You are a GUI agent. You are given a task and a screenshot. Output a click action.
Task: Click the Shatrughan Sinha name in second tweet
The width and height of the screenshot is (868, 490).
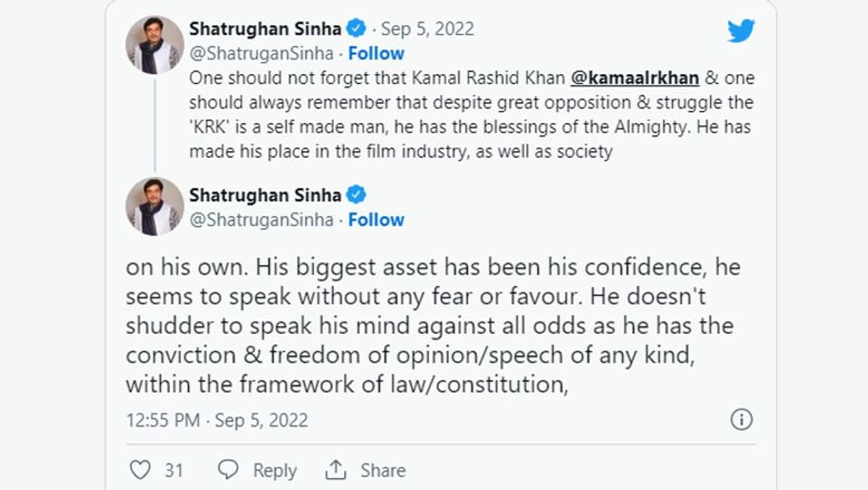click(265, 195)
